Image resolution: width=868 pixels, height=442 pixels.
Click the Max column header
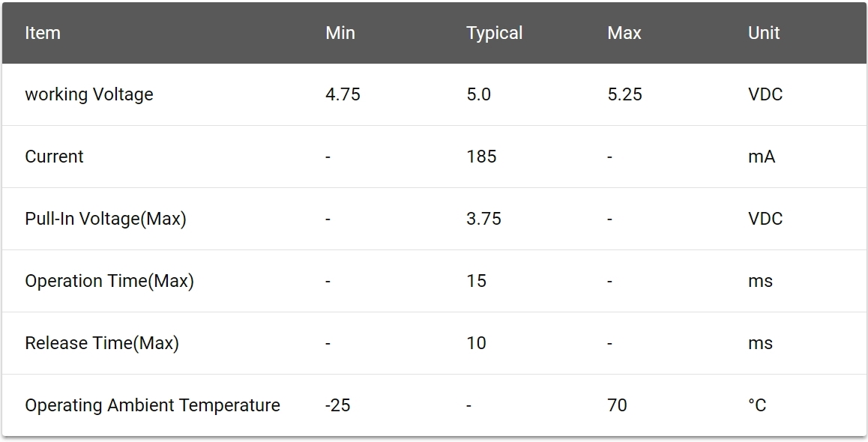624,33
